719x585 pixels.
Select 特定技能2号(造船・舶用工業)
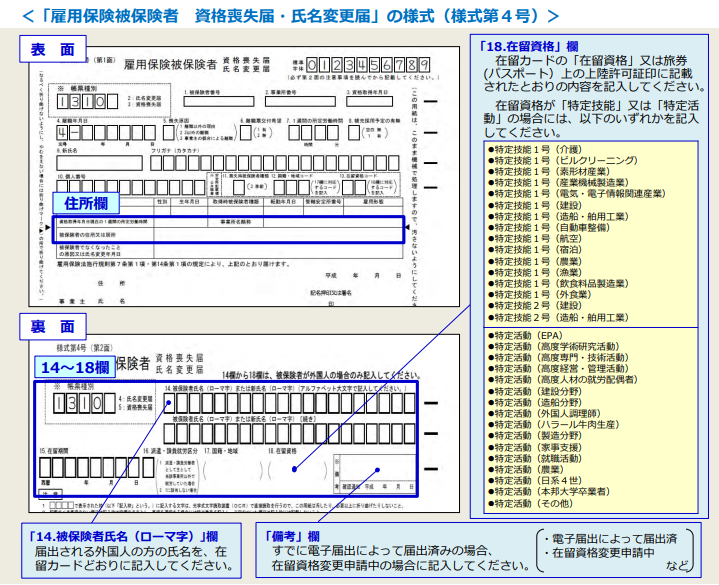[558, 317]
